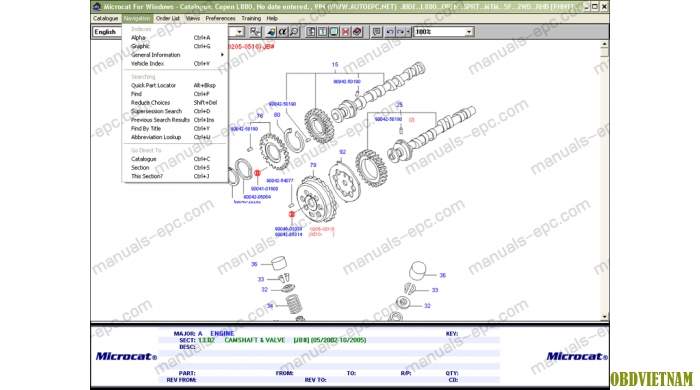Click the monitor screen toolbar icon
The image size is (700, 390).
tap(334, 32)
